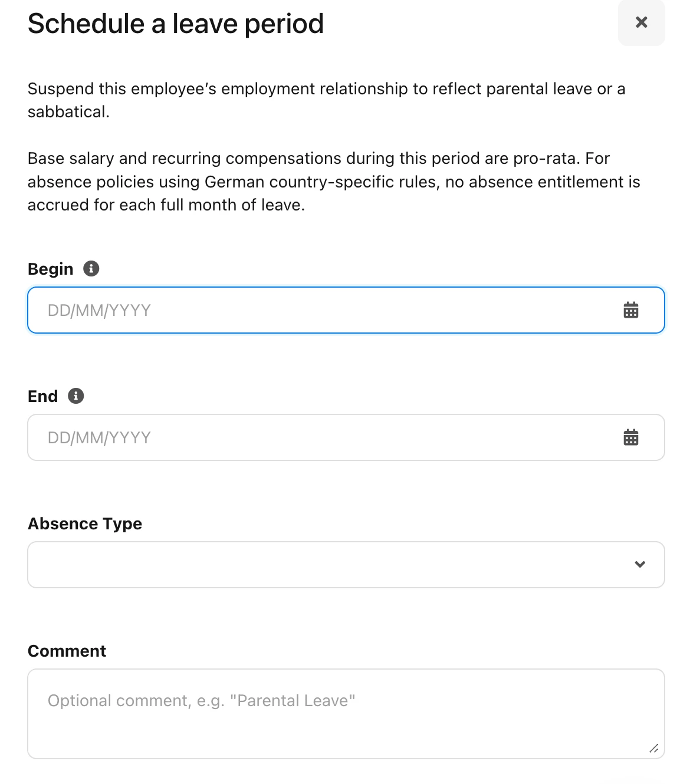Show info tooltip next to Begin

click(x=91, y=269)
